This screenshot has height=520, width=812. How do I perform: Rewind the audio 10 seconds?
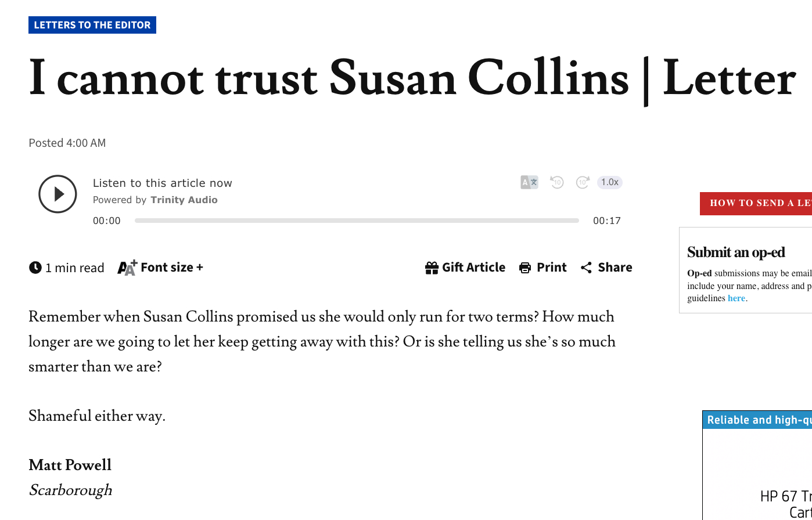pos(557,182)
